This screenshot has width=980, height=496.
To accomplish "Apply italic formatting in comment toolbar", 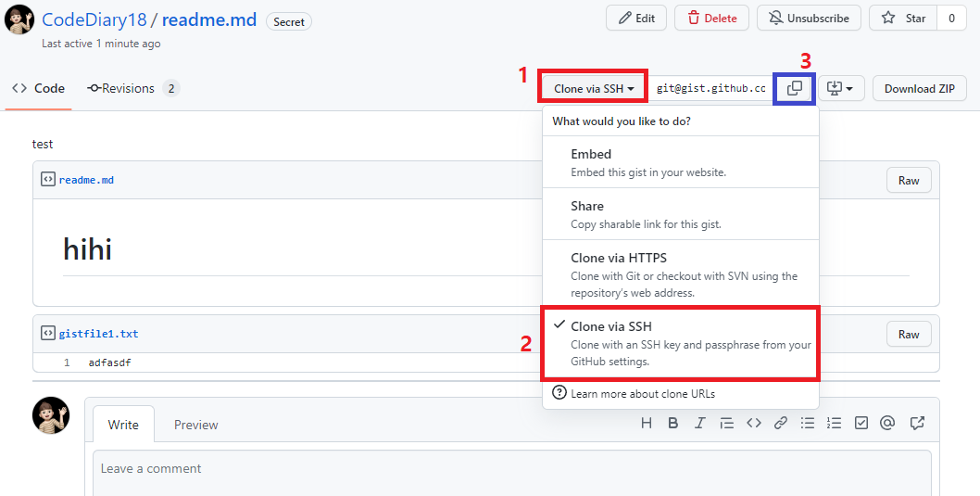I will coord(700,424).
